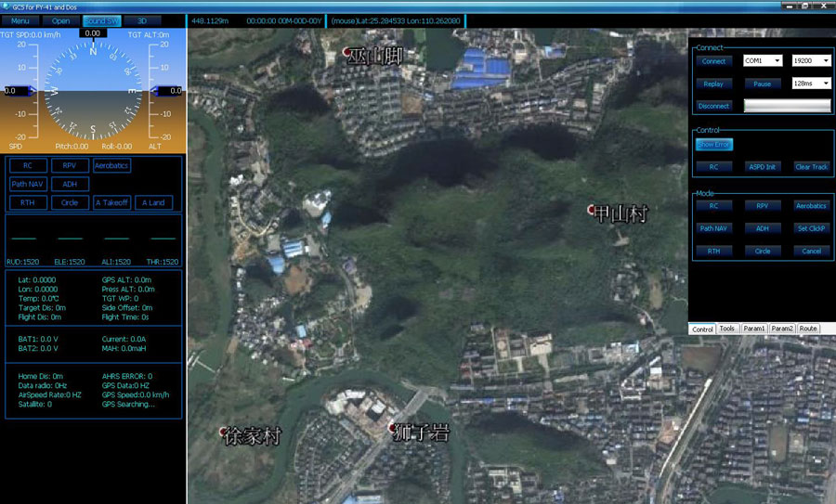Click RC button below the attitude indicator
This screenshot has width=836, height=504.
point(28,166)
